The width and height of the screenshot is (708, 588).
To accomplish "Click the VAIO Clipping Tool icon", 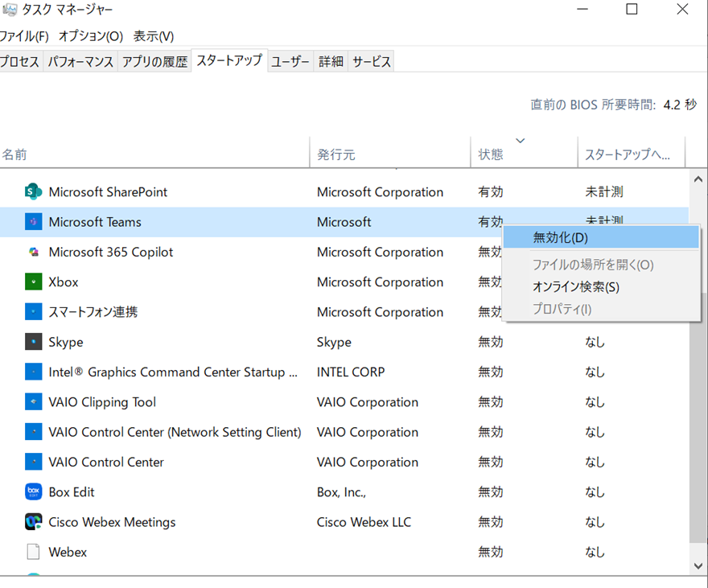I will pos(34,401).
